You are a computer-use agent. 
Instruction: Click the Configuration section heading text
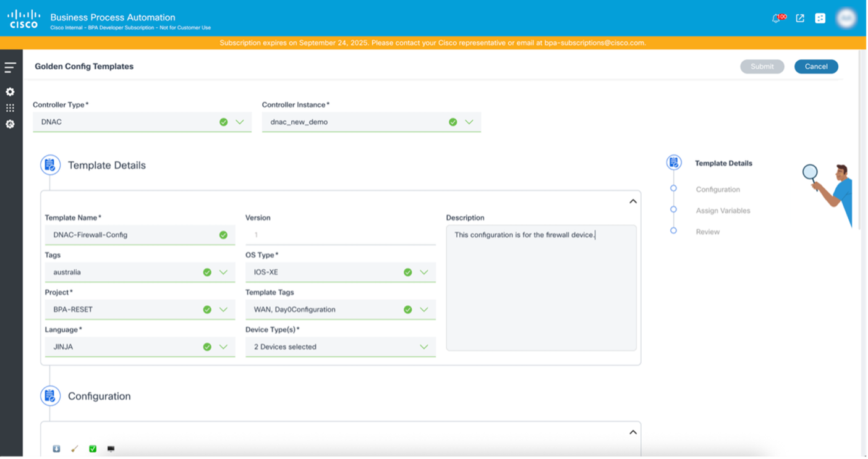(x=100, y=397)
